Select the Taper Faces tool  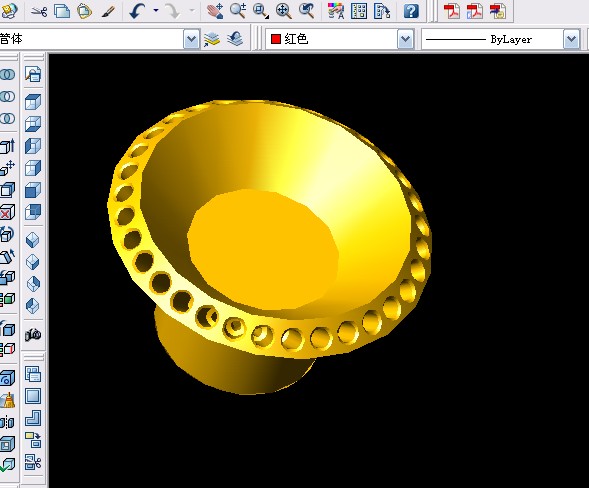coord(8,256)
